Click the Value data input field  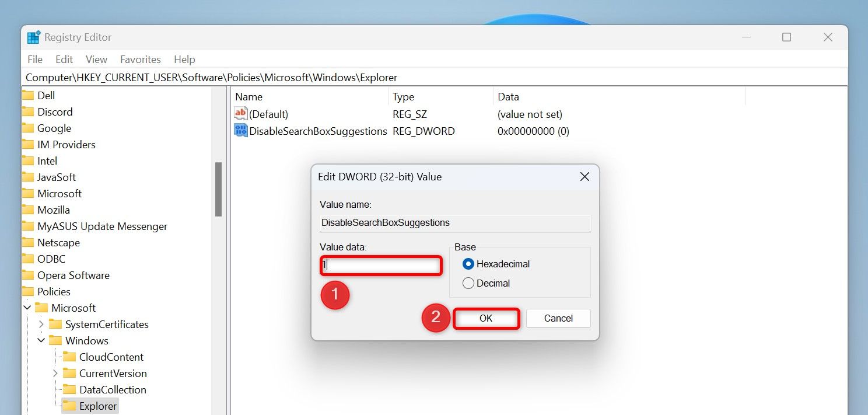coord(381,265)
